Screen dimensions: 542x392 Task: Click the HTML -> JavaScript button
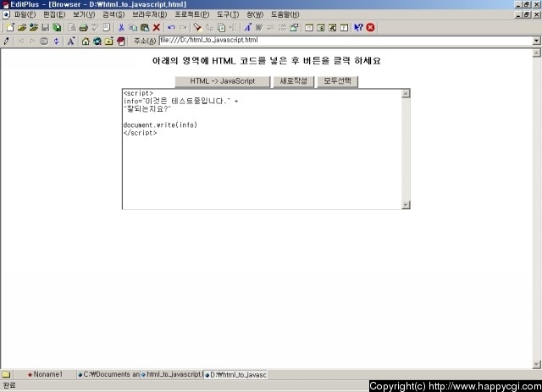[222, 81]
